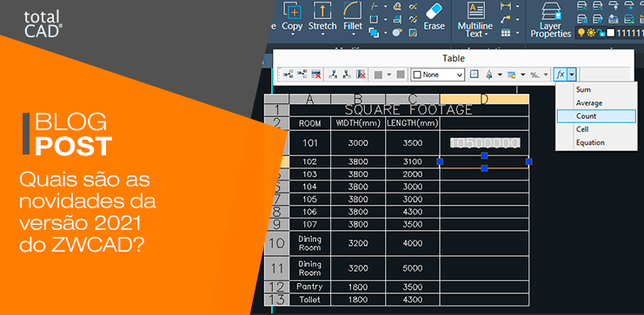The image size is (644, 315).
Task: Toggle layer on/off light bulb
Action: tap(581, 33)
